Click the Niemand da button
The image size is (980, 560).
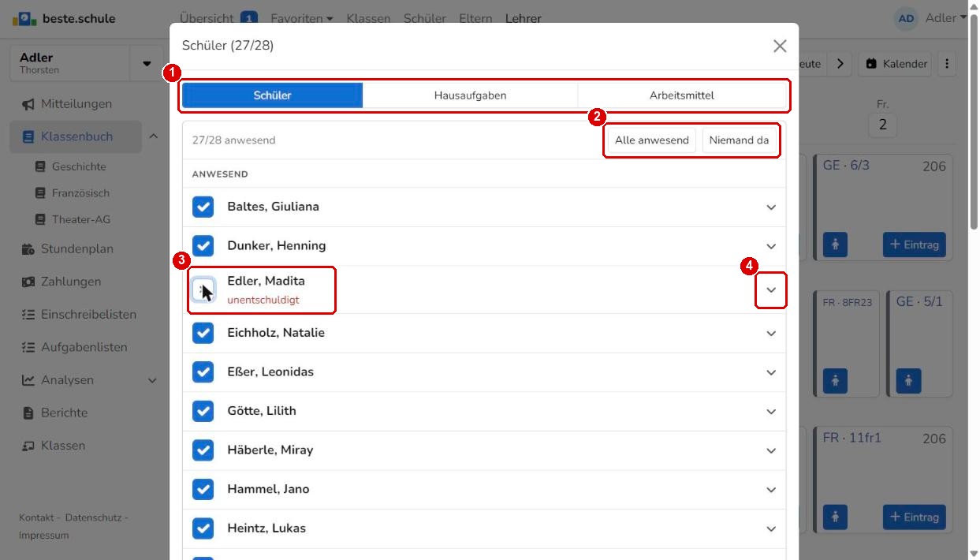point(739,140)
